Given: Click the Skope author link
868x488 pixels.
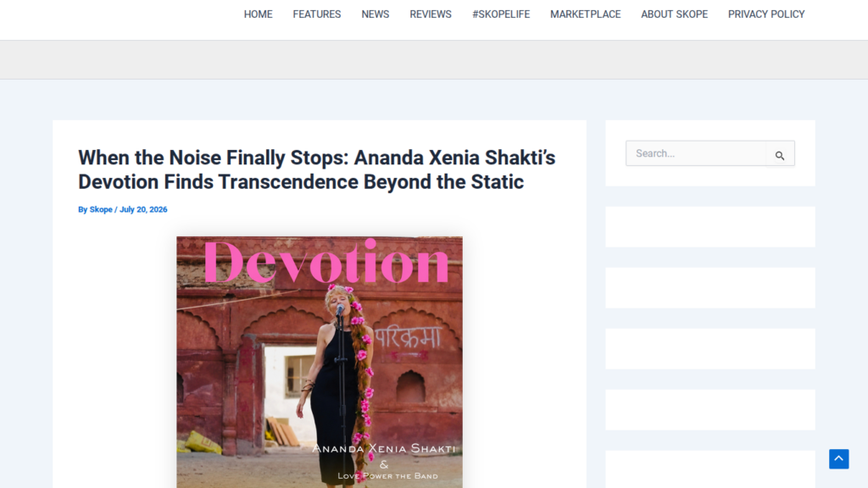Looking at the screenshot, I should (101, 210).
